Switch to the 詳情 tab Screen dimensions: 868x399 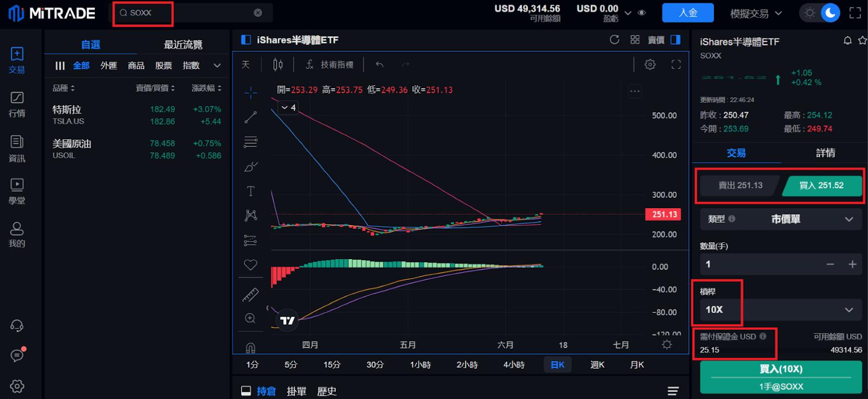click(825, 153)
